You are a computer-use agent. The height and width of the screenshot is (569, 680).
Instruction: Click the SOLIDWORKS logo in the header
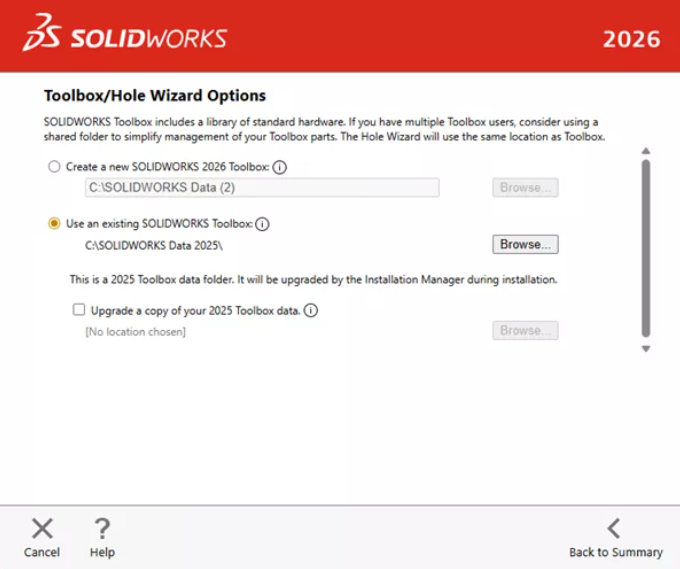click(125, 37)
